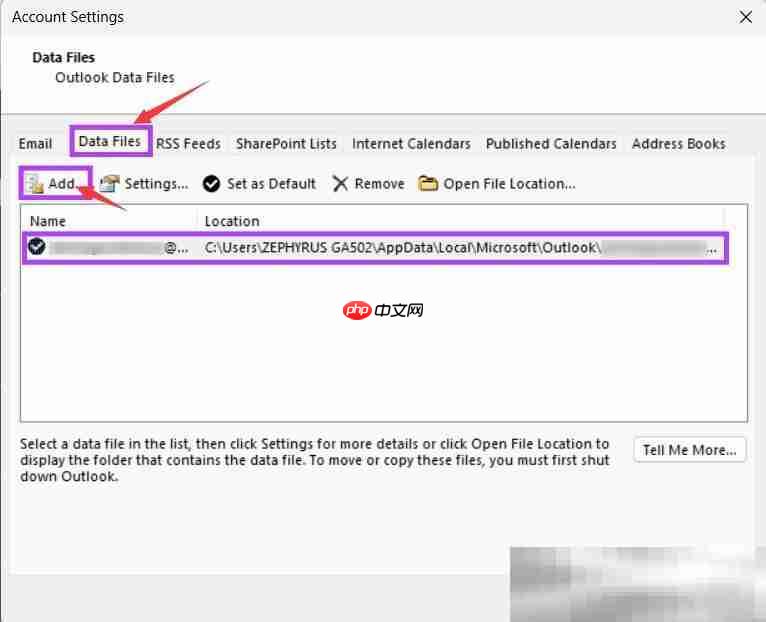This screenshot has height=622, width=766.
Task: Click the Settings... label text
Action: tap(156, 184)
